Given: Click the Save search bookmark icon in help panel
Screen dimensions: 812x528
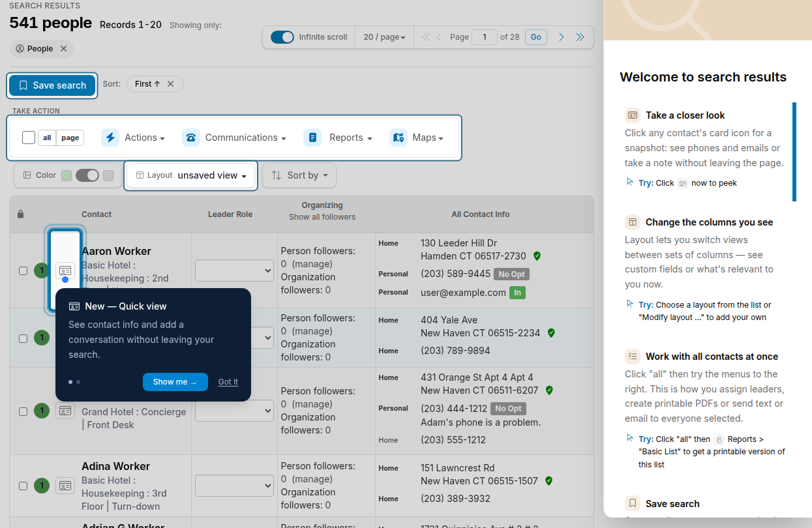Looking at the screenshot, I should pos(633,504).
